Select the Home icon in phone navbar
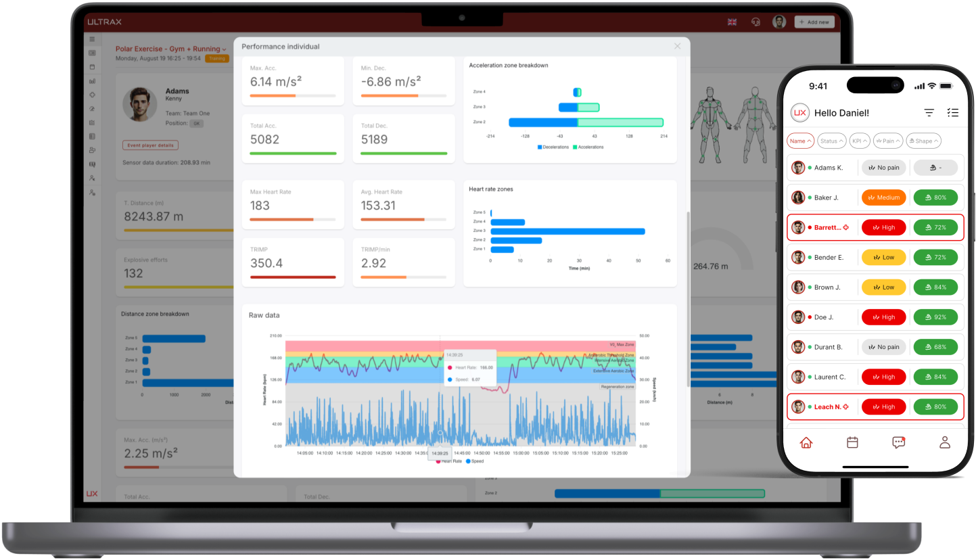The height and width of the screenshot is (560, 976). 806,442
